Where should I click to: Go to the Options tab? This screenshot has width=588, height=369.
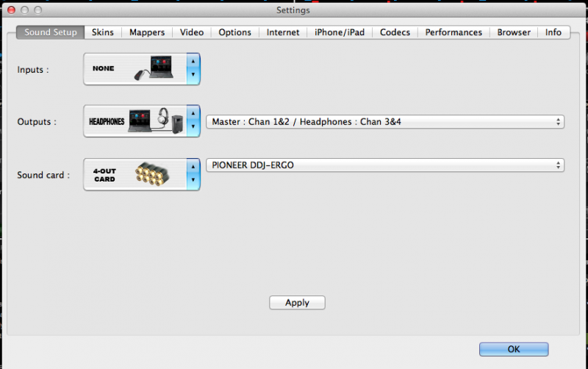(234, 32)
